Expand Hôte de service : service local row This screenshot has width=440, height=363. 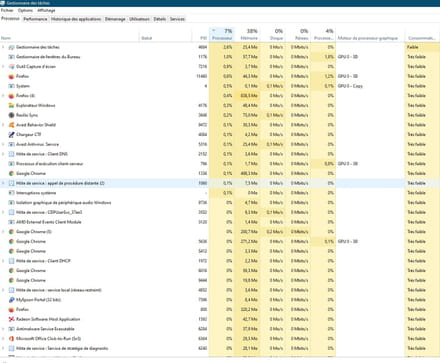point(3,290)
